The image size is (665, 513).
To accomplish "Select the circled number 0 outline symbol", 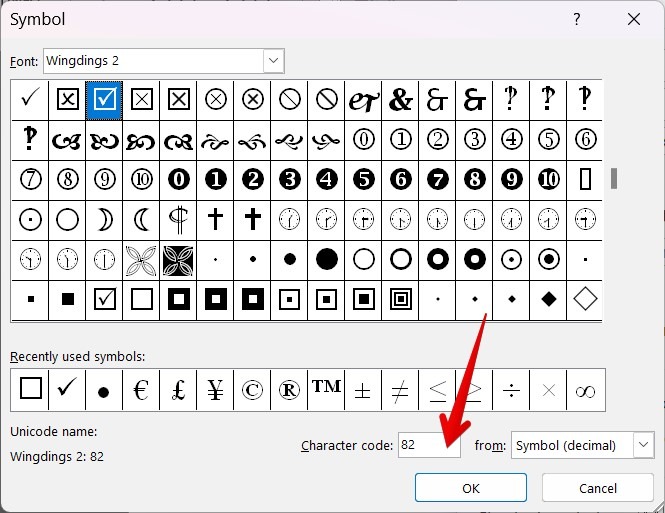I will pyautogui.click(x=363, y=140).
